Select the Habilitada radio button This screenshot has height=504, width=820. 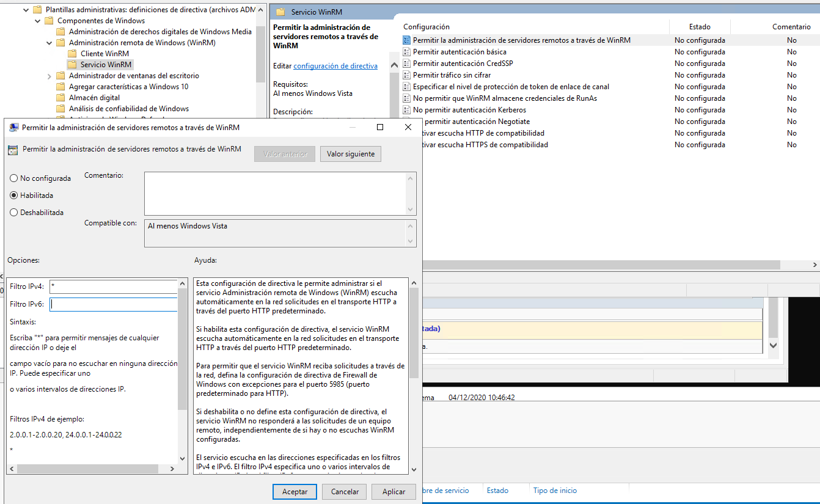click(x=14, y=195)
